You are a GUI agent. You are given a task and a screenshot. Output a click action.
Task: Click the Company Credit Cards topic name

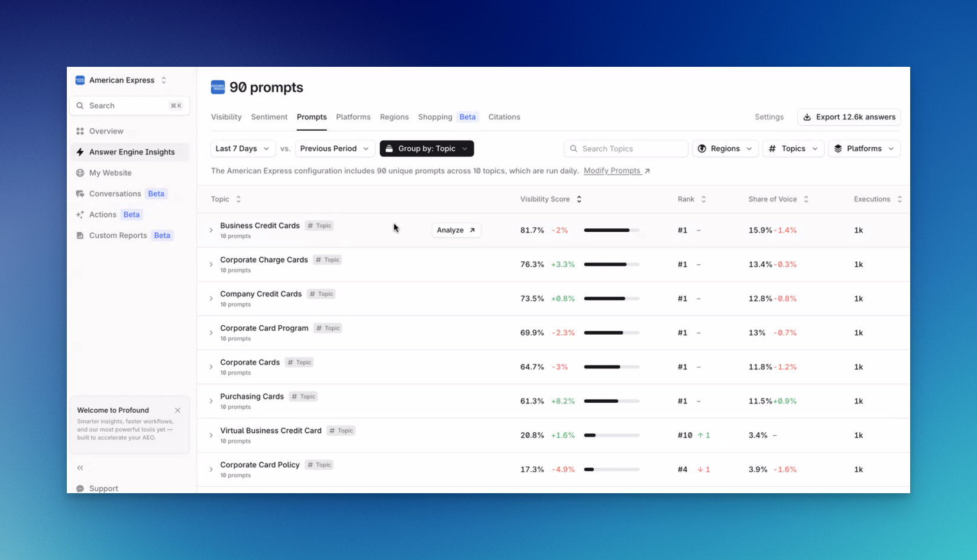[x=261, y=294]
